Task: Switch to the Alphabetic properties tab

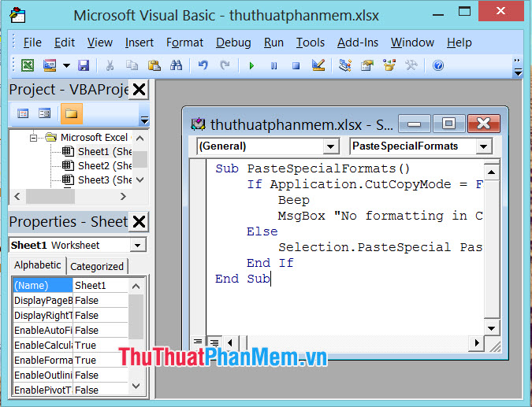Action: point(37,265)
